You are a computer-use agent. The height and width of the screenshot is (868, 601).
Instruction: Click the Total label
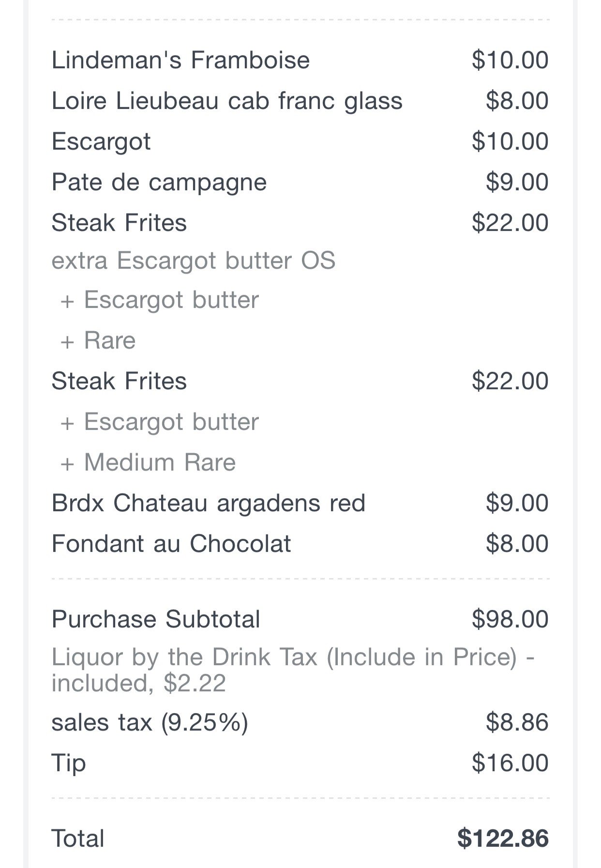pyautogui.click(x=78, y=839)
